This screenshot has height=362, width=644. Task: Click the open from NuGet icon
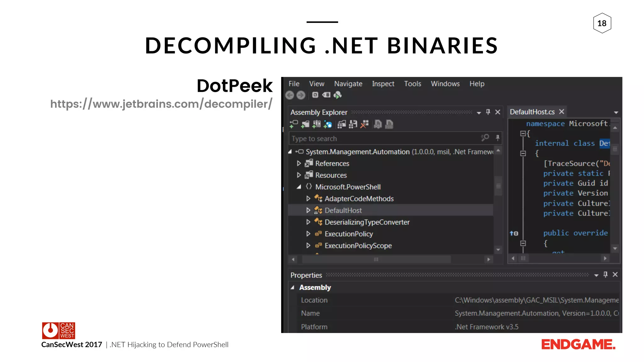(x=328, y=124)
